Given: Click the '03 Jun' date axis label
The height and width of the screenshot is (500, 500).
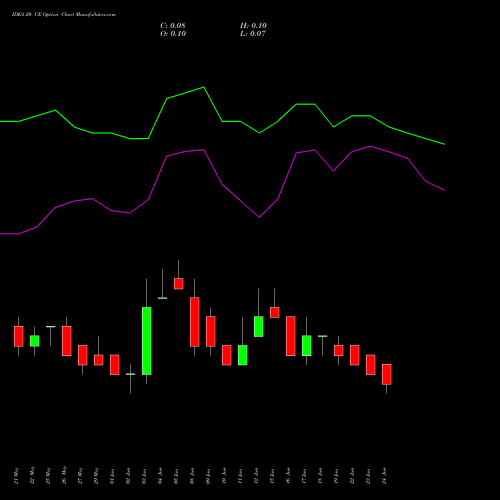Looking at the screenshot, I should click(145, 477).
